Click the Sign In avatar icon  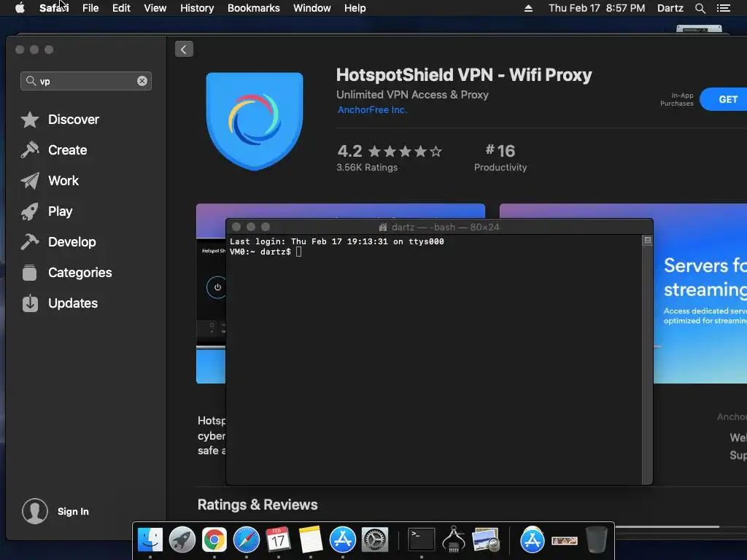35,511
